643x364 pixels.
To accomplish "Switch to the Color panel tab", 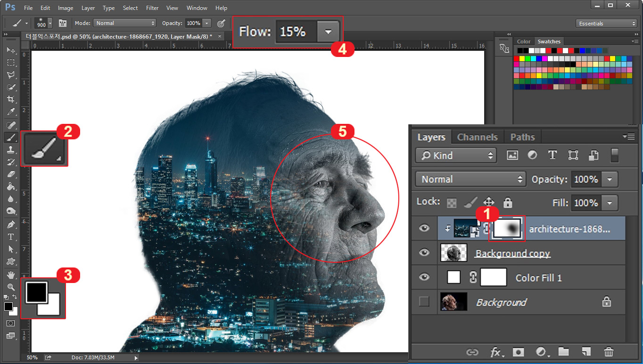I will pos(524,41).
